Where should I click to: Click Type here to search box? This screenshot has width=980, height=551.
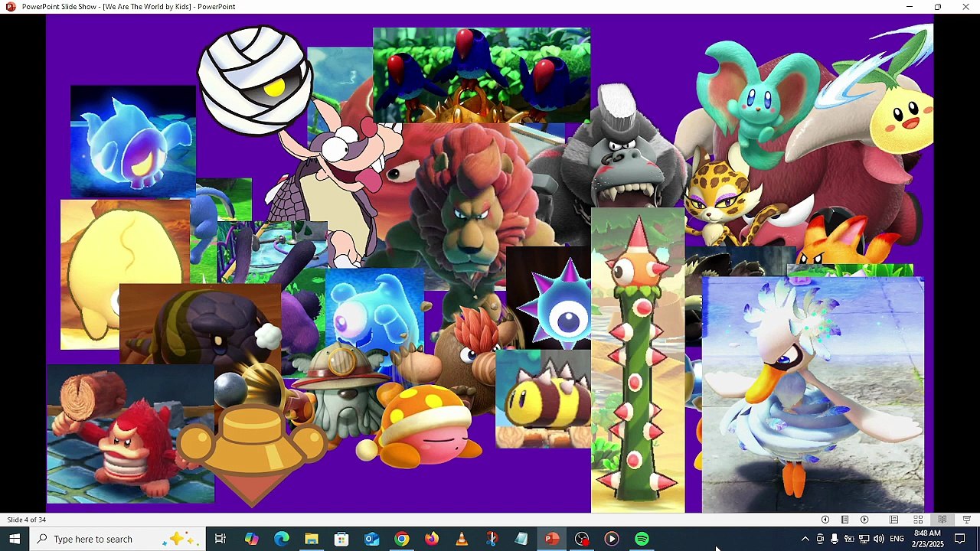click(119, 539)
